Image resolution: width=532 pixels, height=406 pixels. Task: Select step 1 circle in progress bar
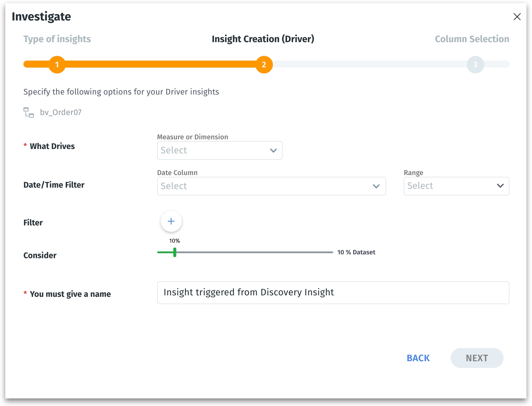click(x=57, y=64)
